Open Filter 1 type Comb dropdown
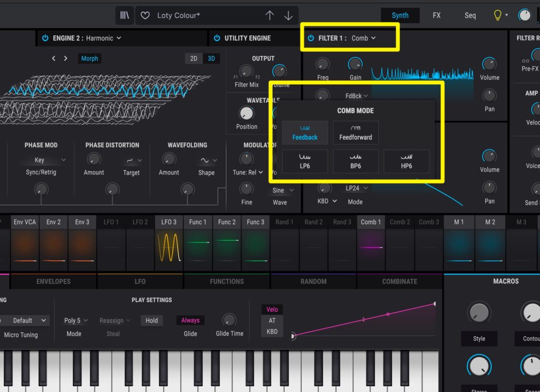Viewport: 540px width, 392px height. pyautogui.click(x=364, y=38)
